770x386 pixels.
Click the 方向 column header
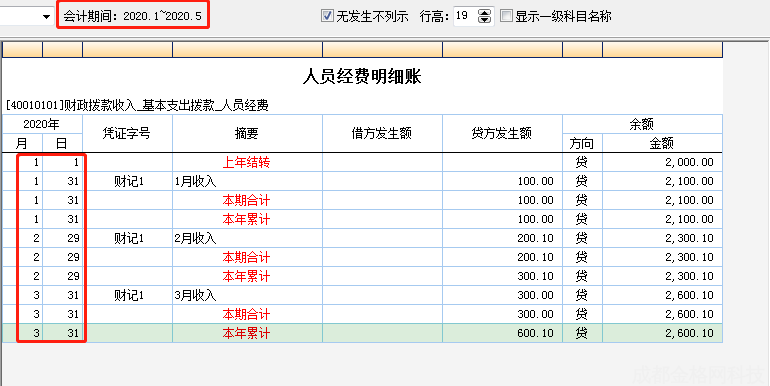[582, 143]
